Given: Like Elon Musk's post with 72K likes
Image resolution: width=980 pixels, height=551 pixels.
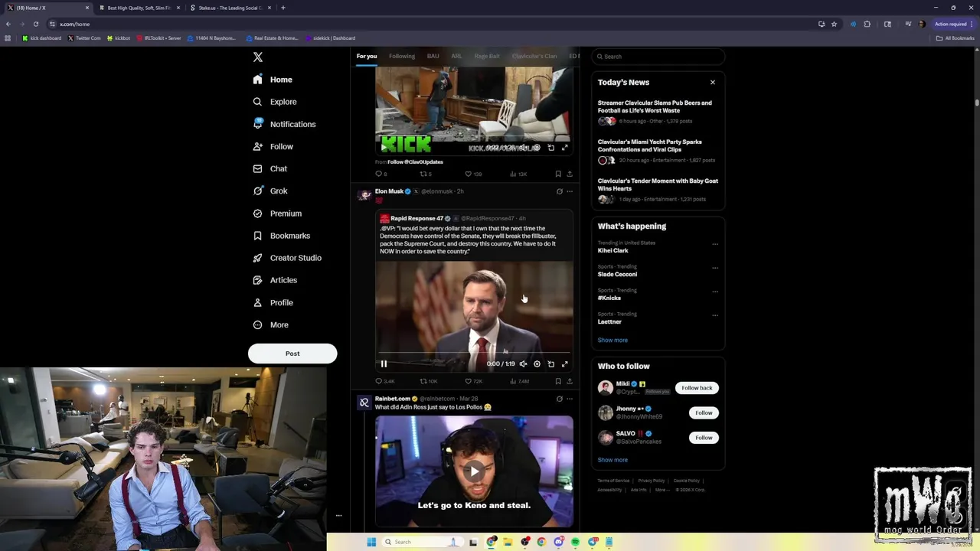Looking at the screenshot, I should click(x=474, y=381).
